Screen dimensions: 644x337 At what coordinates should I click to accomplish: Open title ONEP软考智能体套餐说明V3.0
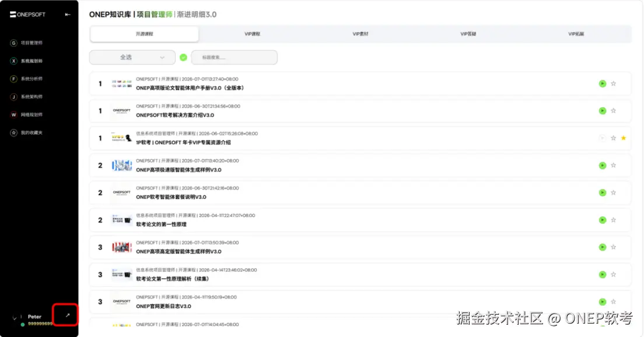pos(171,197)
